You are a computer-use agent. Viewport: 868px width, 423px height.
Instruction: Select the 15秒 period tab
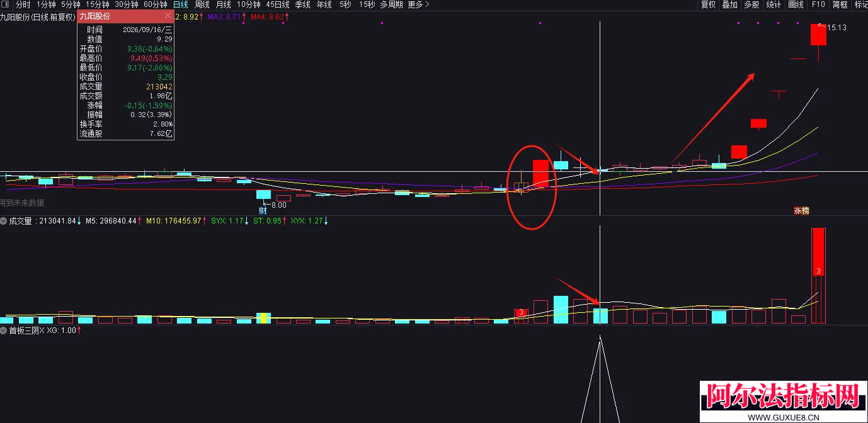pos(367,4)
